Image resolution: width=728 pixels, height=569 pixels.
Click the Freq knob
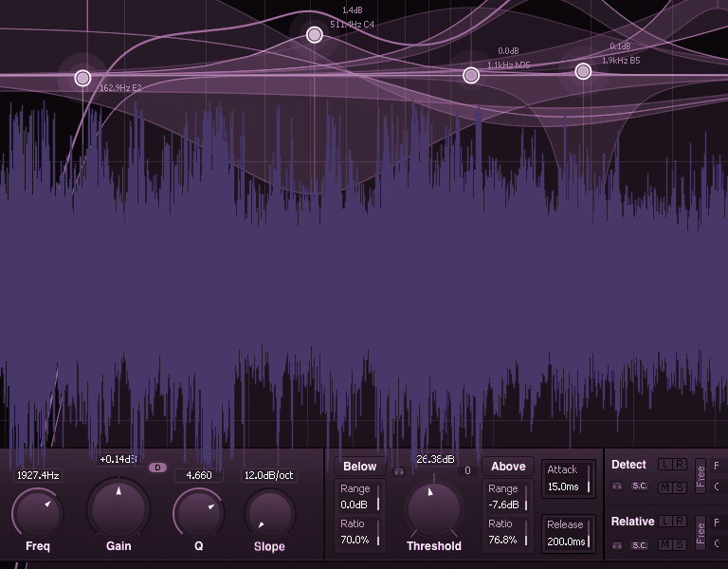[37, 513]
